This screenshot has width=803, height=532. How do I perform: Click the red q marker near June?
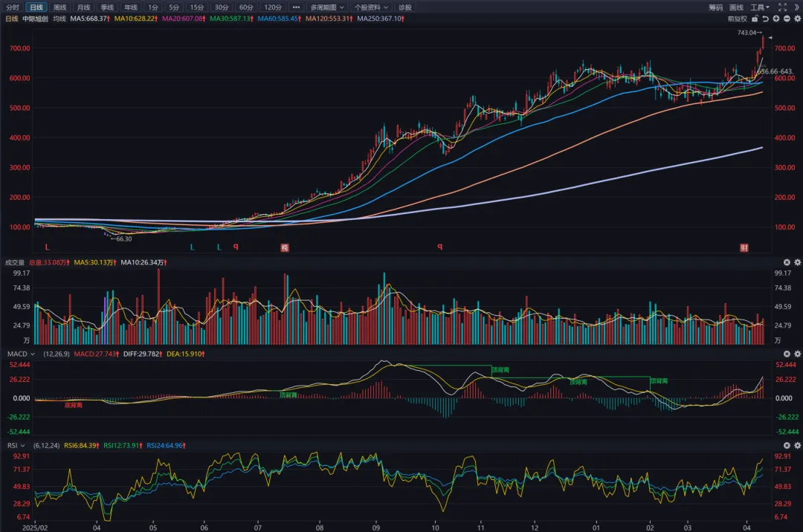[236, 246]
